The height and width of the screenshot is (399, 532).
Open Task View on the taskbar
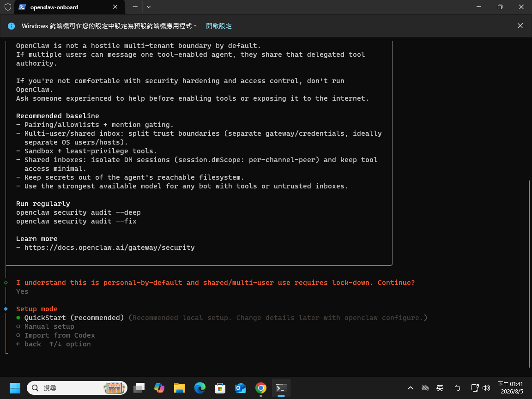click(139, 388)
